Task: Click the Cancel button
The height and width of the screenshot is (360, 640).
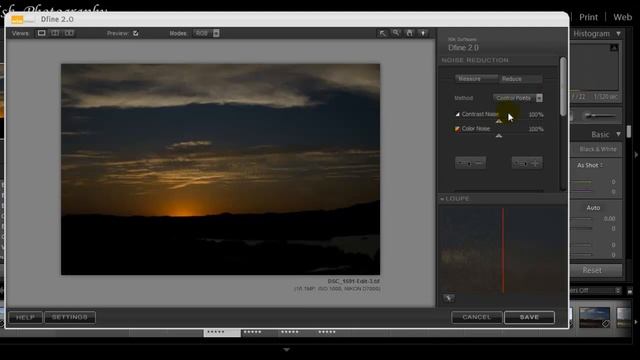Action: [x=476, y=317]
